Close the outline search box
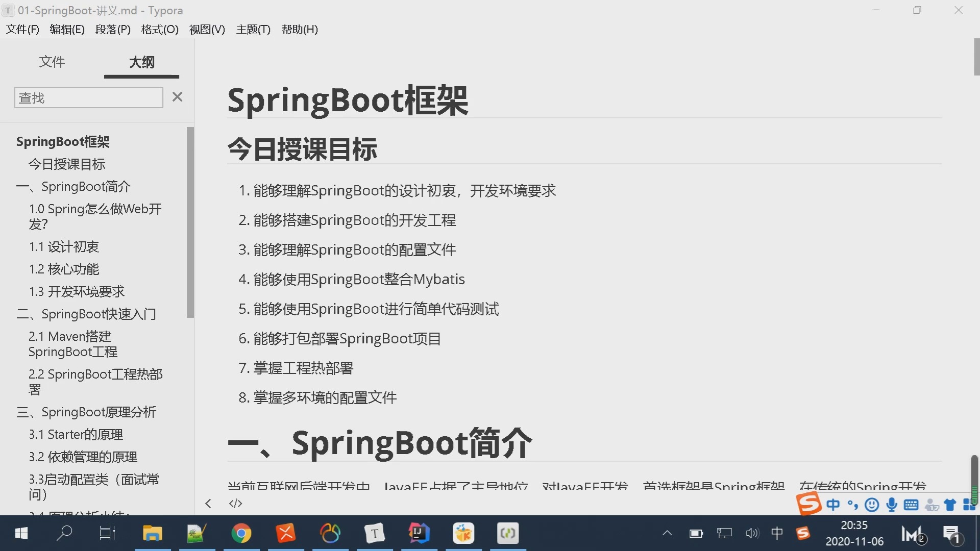980x551 pixels. [x=177, y=97]
